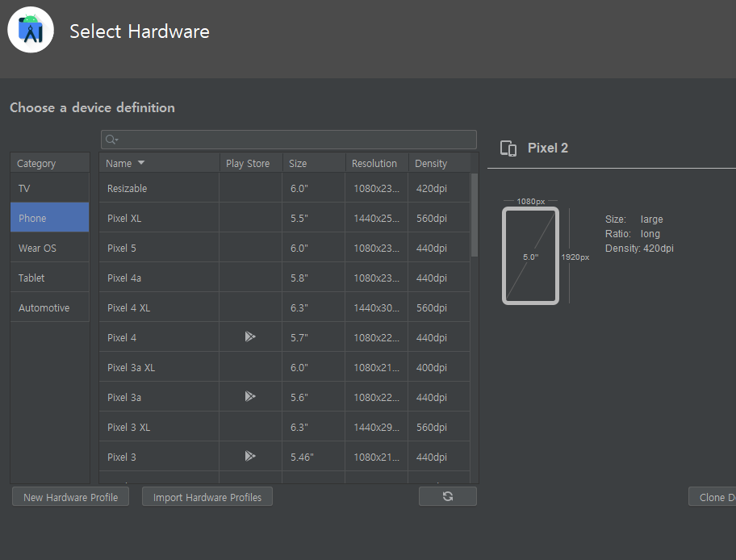Screen dimensions: 736x560
Task: Select the Tablet category
Action: click(50, 278)
